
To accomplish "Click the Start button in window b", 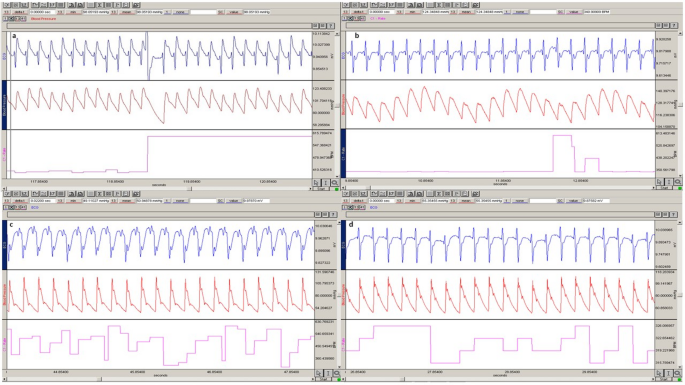I will [664, 188].
